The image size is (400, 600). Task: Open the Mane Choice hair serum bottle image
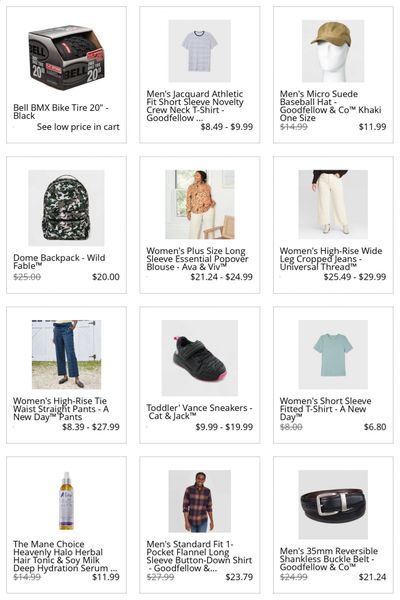coord(66,501)
